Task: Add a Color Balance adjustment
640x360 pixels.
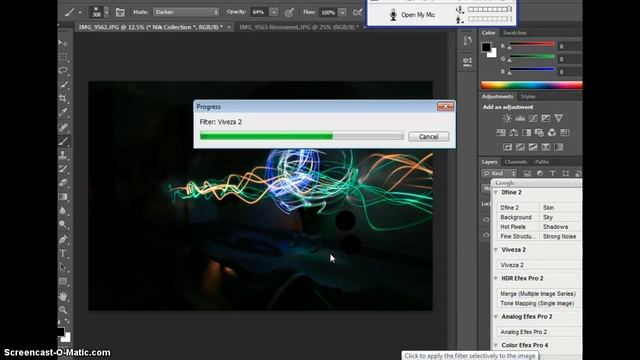Action: 513,133
